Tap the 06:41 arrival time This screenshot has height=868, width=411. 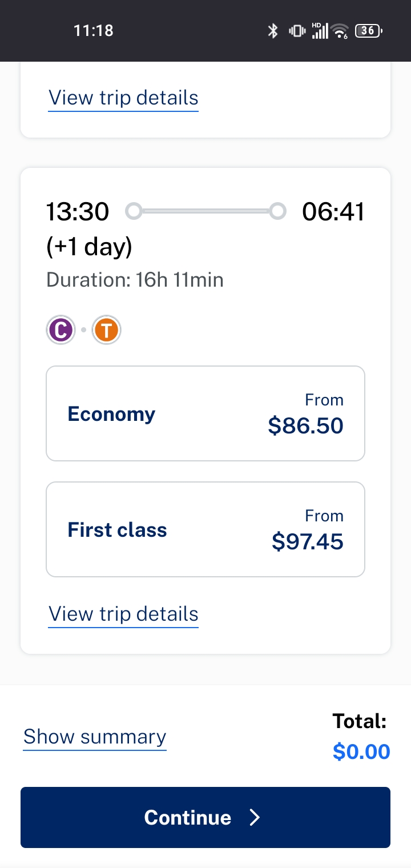333,212
